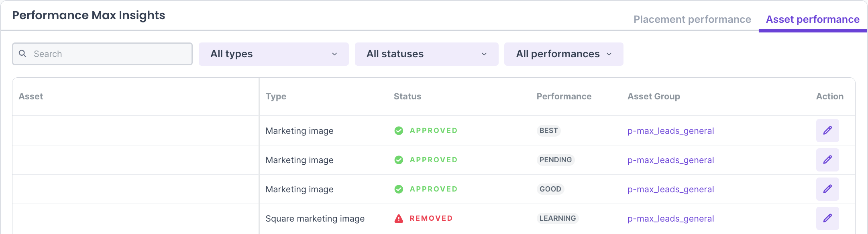Open p-max_leads_general link in GOOD row

click(670, 190)
